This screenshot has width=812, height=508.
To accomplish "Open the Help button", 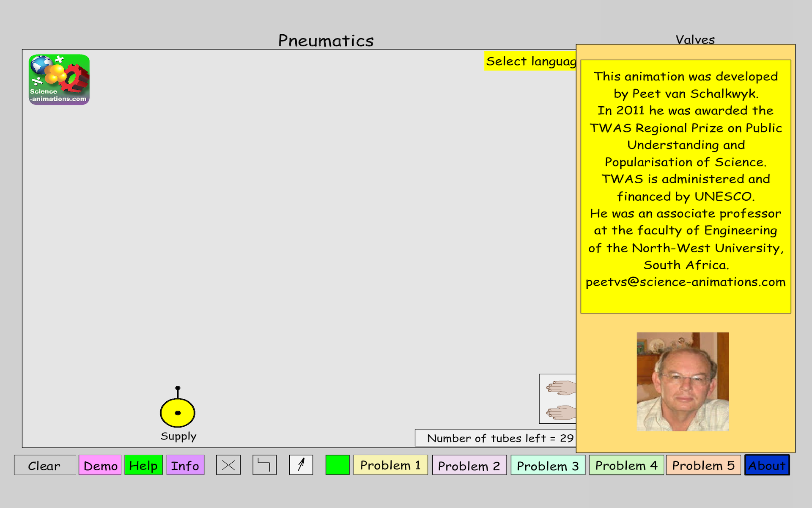I will point(143,465).
